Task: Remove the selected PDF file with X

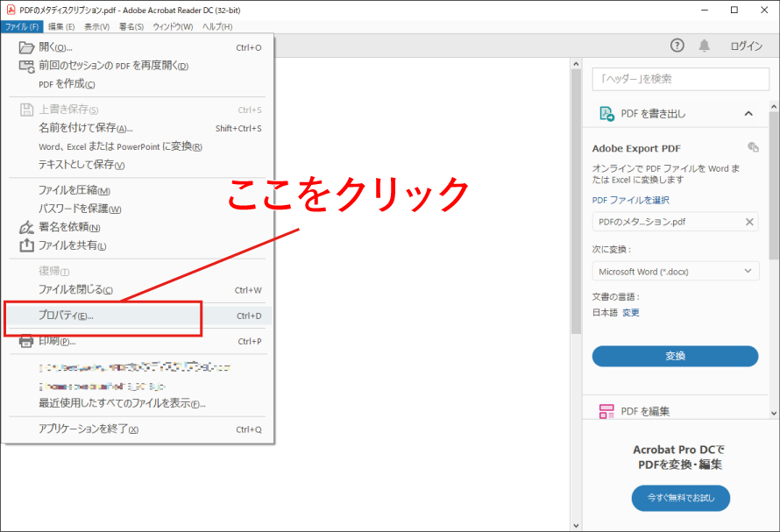Action: point(749,222)
